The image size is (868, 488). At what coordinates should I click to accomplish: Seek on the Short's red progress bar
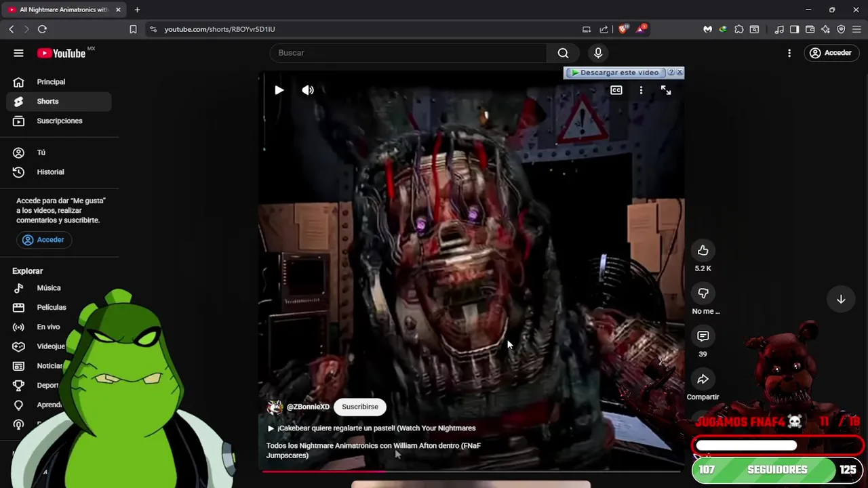coord(471,471)
